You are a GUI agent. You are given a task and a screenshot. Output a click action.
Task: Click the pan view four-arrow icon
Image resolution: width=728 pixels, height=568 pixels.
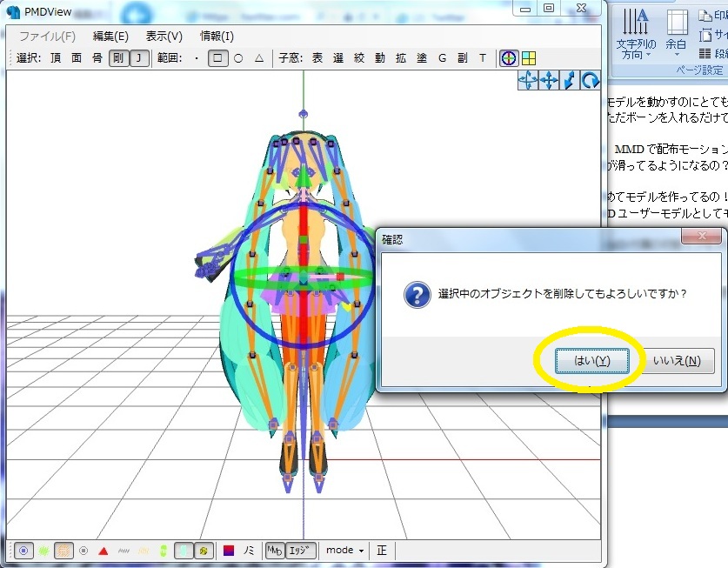pos(549,81)
